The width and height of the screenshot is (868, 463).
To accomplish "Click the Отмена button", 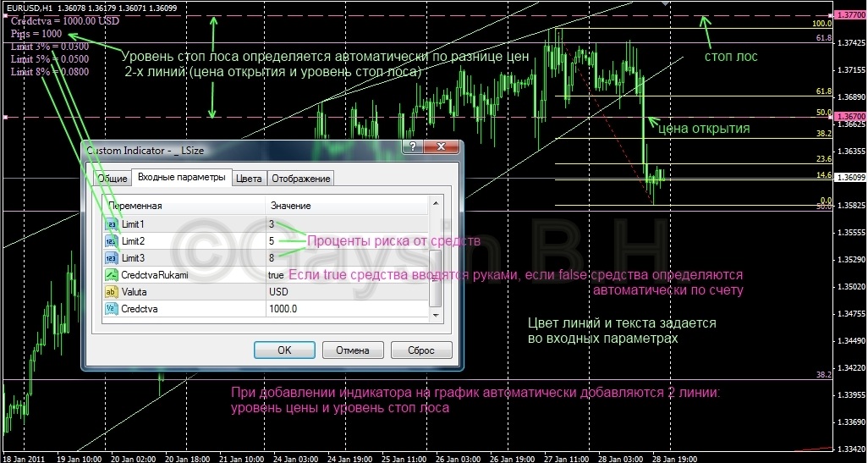I will 352,350.
